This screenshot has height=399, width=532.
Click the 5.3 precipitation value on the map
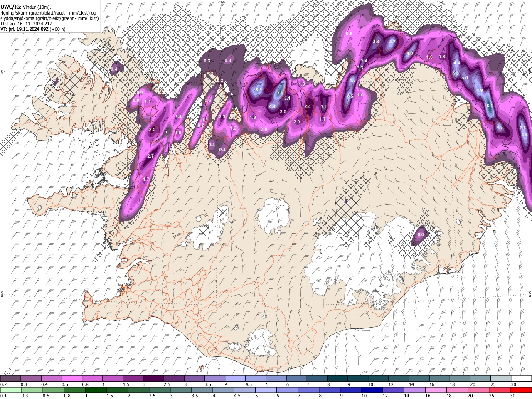pyautogui.click(x=258, y=90)
